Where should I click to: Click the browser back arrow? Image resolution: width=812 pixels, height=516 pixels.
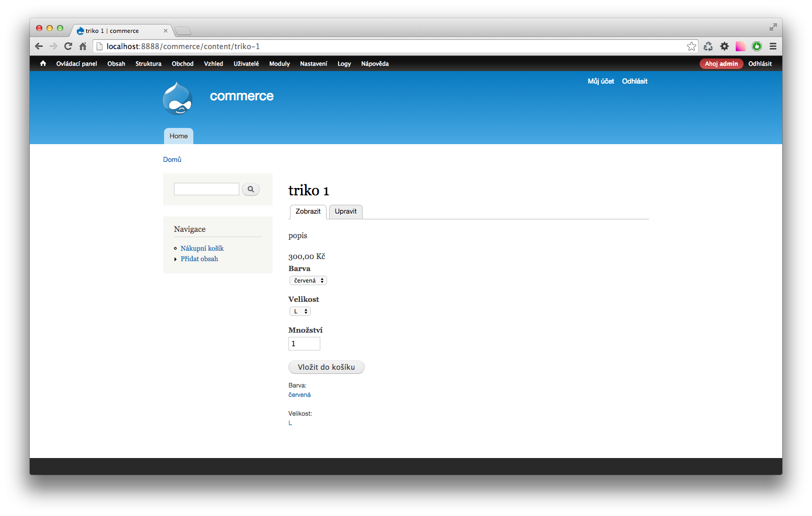click(x=39, y=46)
